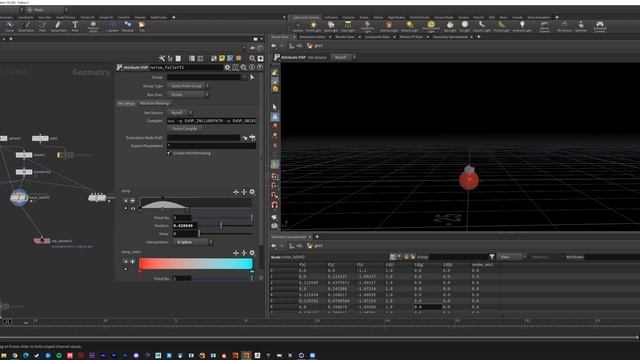Click the Force Compile button
This screenshot has height=360, width=640.
[x=184, y=129]
